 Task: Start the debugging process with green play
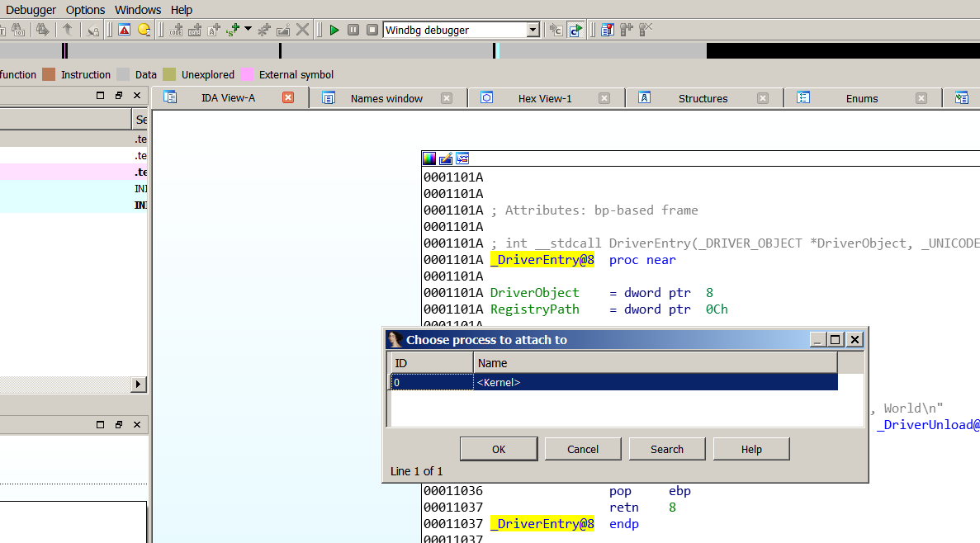[334, 30]
